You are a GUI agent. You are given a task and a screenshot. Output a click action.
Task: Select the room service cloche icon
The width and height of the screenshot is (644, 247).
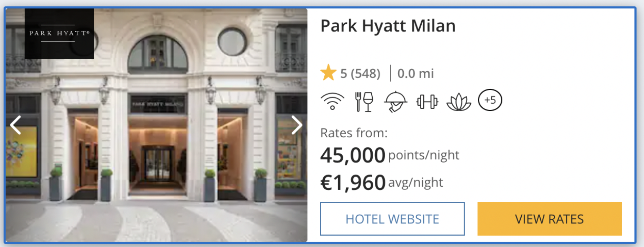pyautogui.click(x=395, y=102)
